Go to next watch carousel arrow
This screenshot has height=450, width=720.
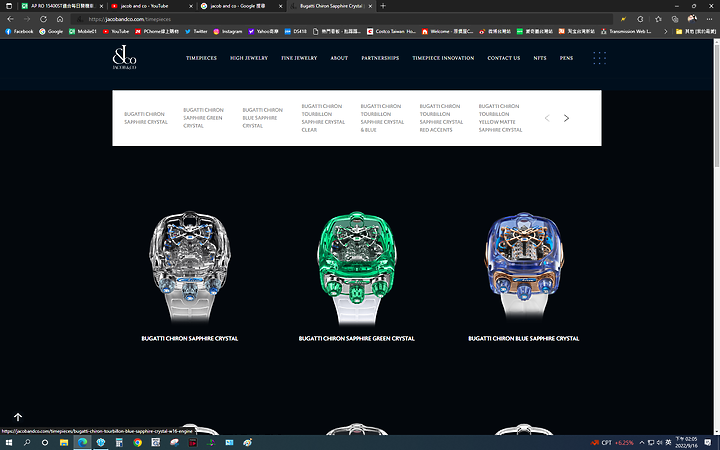[x=566, y=118]
